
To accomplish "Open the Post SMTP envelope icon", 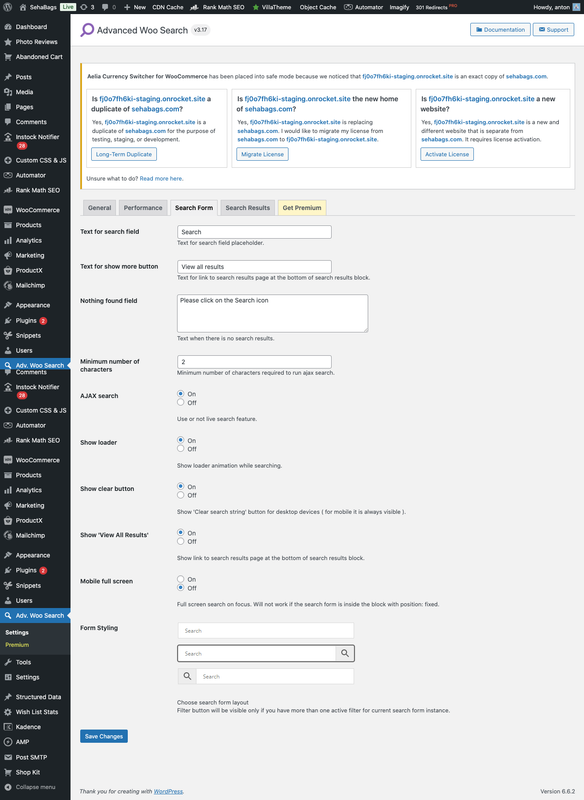I will click(8, 757).
